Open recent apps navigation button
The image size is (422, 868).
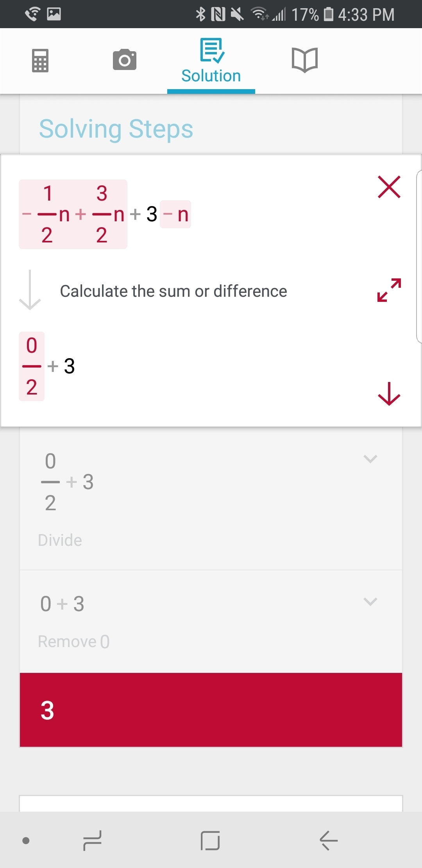[x=93, y=840]
